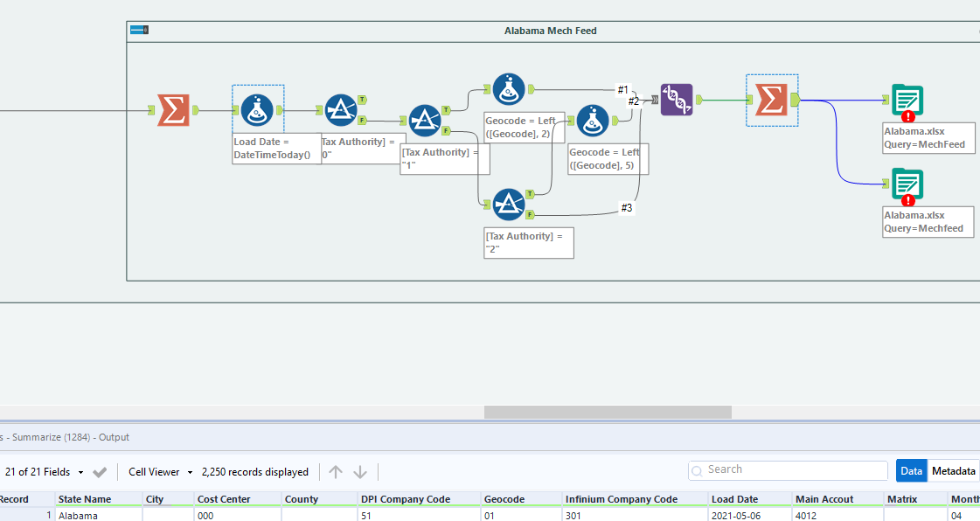Collapse the Alabama Mech Feed container
980x521 pixels.
[137, 29]
